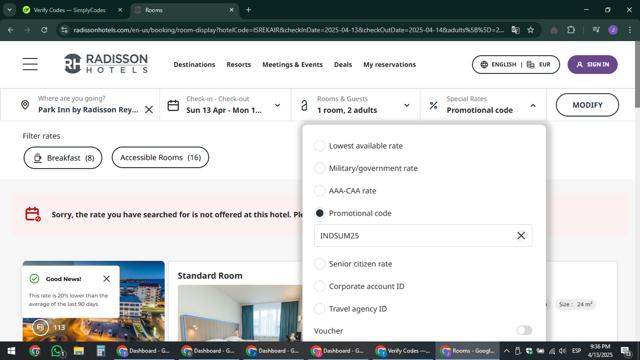This screenshot has height=360, width=640.
Task: Click the Radisson Hotels logo
Action: tap(106, 64)
